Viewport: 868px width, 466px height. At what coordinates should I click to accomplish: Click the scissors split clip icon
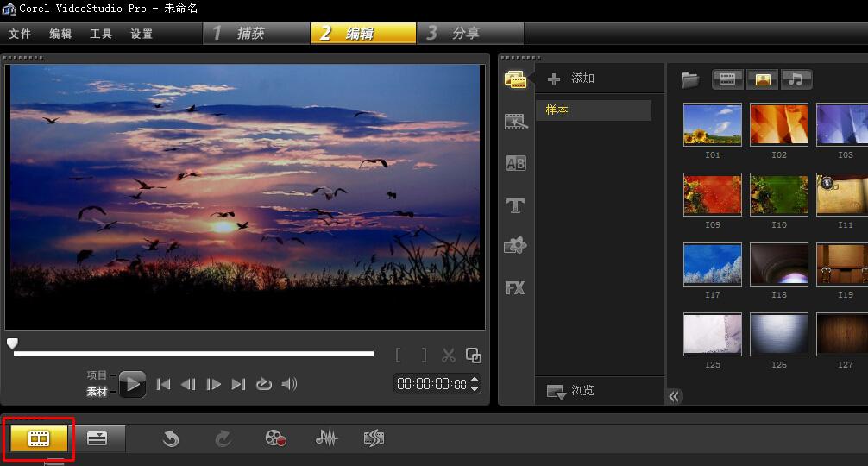point(449,356)
